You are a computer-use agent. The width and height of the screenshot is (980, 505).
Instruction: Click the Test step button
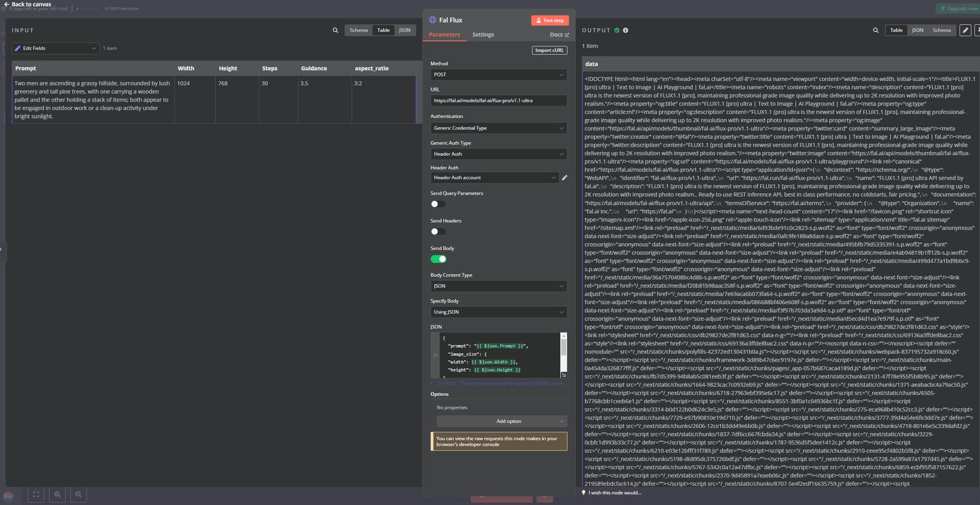[550, 20]
